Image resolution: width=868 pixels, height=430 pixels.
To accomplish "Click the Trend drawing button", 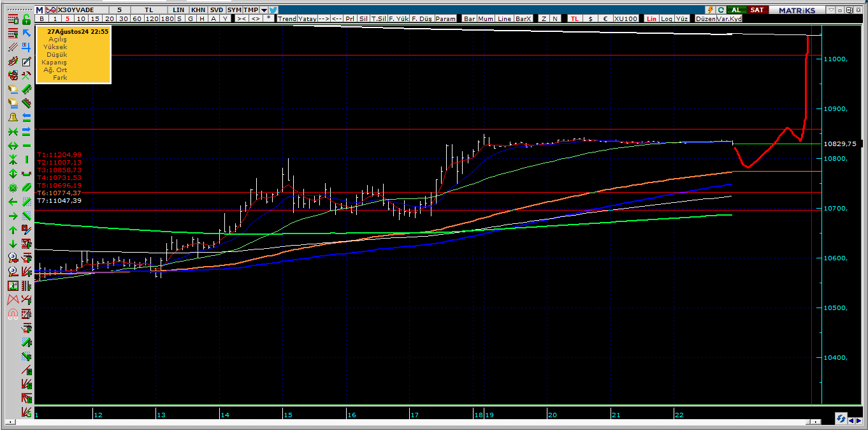I will [287, 19].
